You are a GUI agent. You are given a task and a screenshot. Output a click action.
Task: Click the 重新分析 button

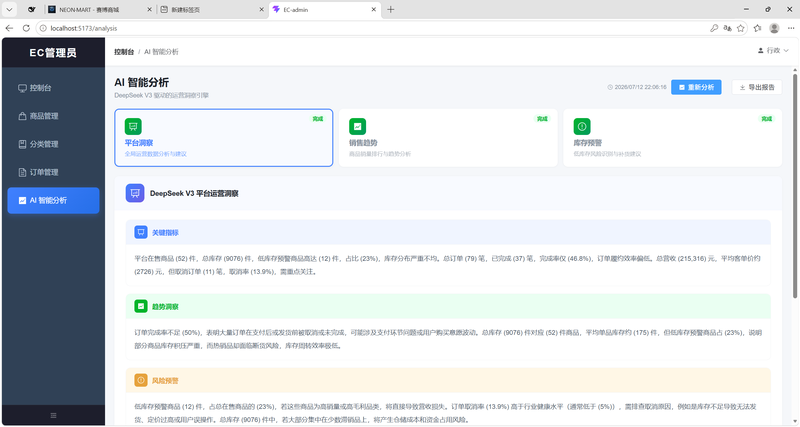696,87
